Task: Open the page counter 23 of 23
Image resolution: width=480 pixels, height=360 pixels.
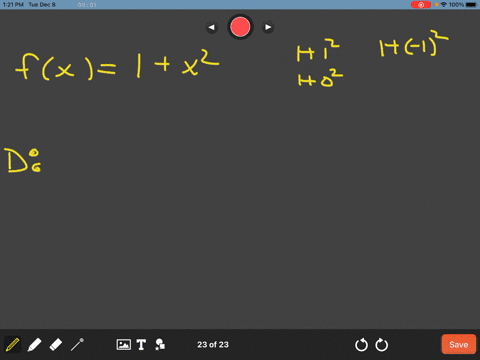Action: click(x=213, y=345)
